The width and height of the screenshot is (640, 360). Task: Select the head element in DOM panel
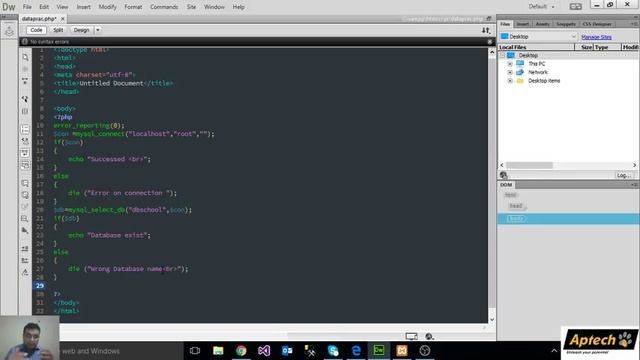(516, 206)
